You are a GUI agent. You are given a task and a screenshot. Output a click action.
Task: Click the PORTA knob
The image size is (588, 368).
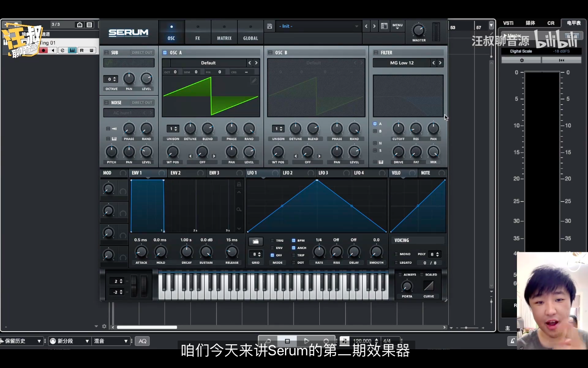point(407,286)
